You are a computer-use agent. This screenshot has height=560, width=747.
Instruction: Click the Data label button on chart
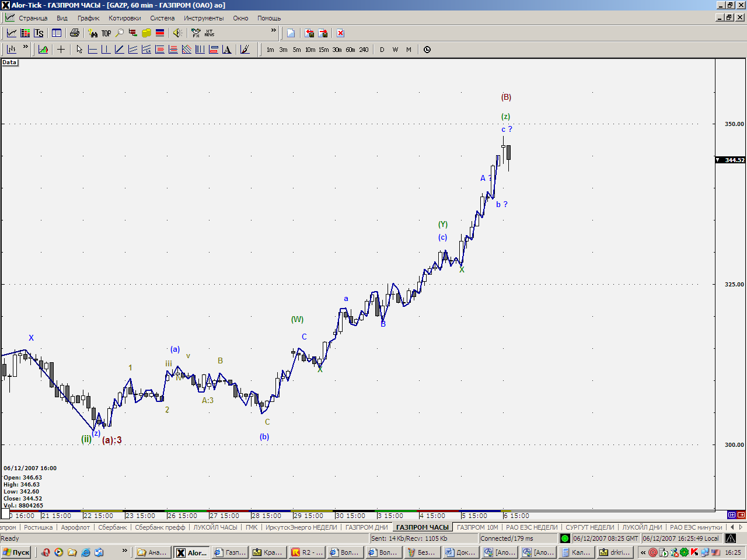(x=9, y=62)
